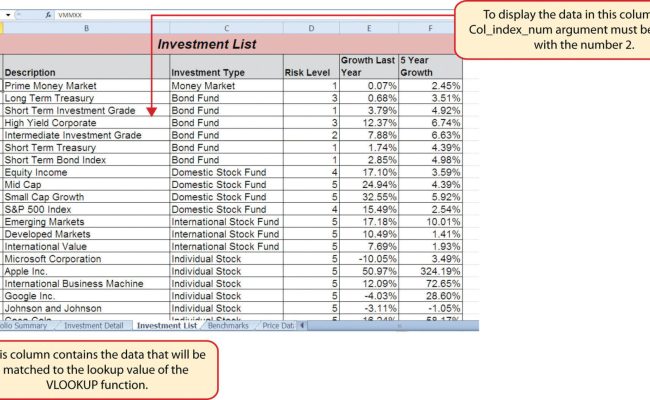This screenshot has width=650, height=400.
Task: Click the Developed Markets cell
Action: pos(86,234)
